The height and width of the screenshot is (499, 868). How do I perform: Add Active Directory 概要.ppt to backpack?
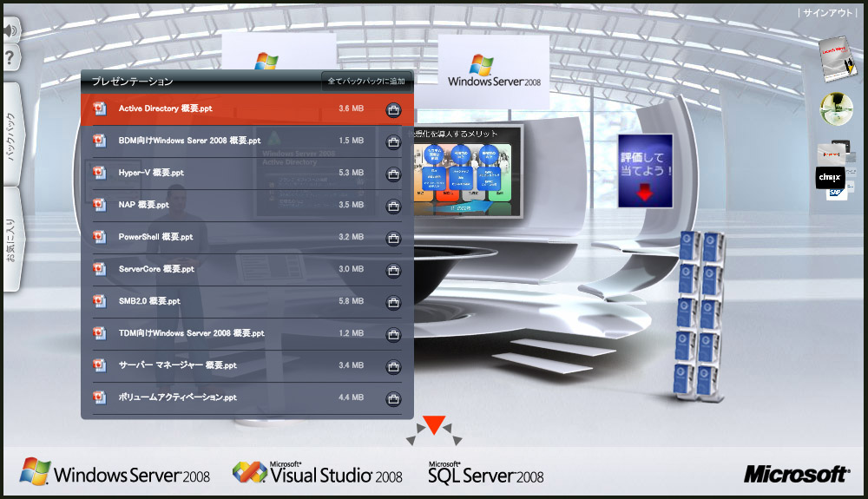393,109
